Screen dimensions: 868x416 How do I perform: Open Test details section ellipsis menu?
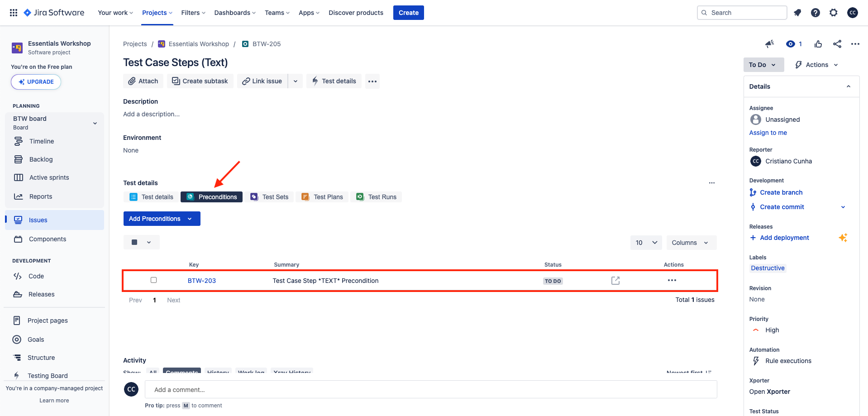(x=712, y=183)
